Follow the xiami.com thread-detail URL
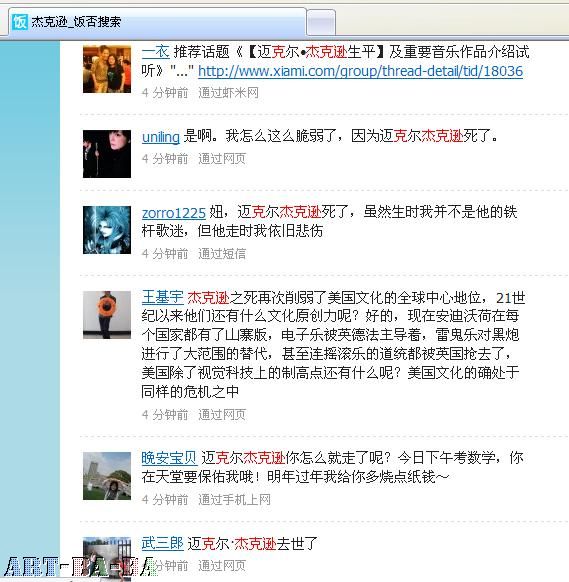The height and width of the screenshot is (582, 569). point(360,71)
